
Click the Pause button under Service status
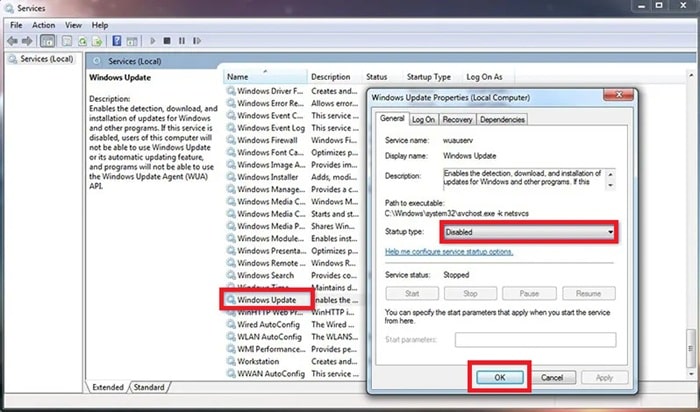[529, 294]
